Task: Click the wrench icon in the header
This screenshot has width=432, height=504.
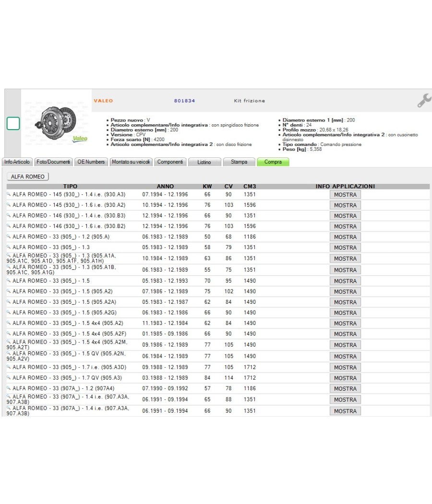Action: click(424, 100)
